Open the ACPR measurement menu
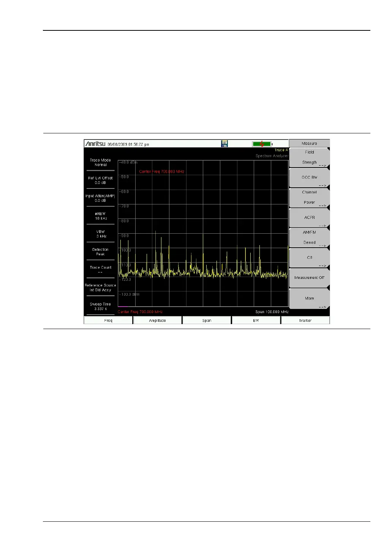The height and width of the screenshot is (554, 392). [309, 218]
